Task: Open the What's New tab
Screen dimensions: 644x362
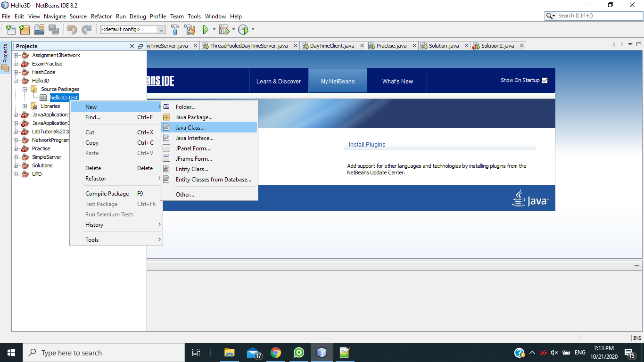Action: (397, 81)
